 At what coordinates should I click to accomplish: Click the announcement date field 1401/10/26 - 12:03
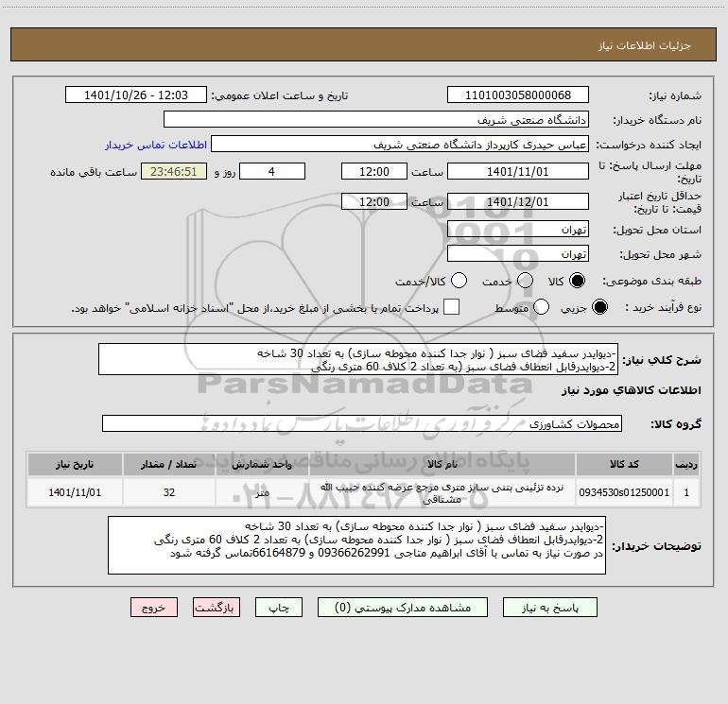136,94
